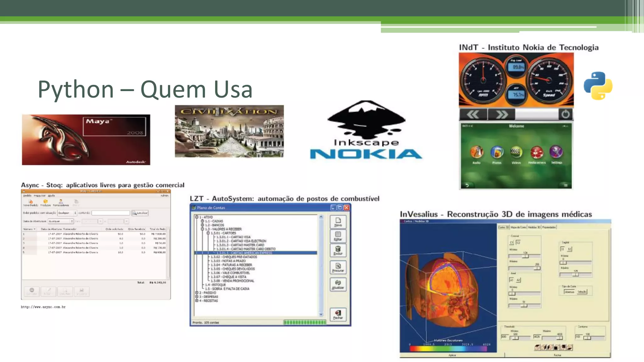This screenshot has width=644, height=362.
Task: Click the 'contendo' search field in Stoq
Action: coord(111,213)
